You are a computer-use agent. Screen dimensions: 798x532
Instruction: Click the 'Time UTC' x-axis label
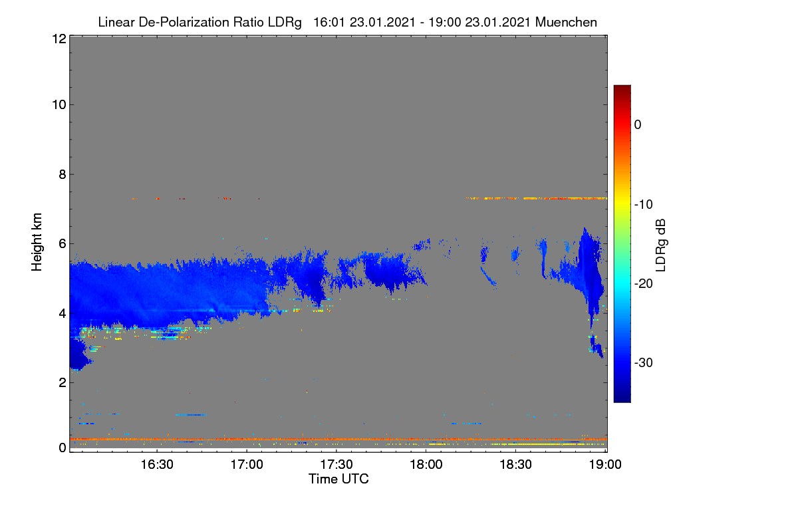click(x=338, y=479)
